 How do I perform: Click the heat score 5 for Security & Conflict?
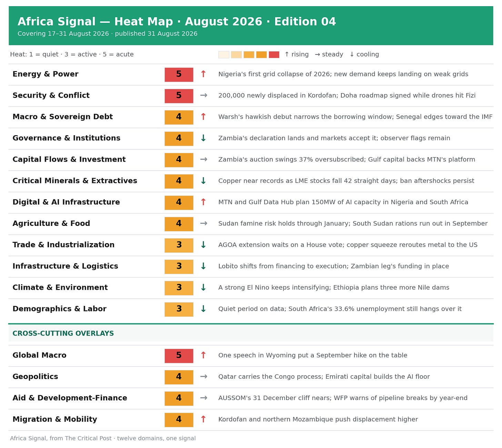point(179,96)
